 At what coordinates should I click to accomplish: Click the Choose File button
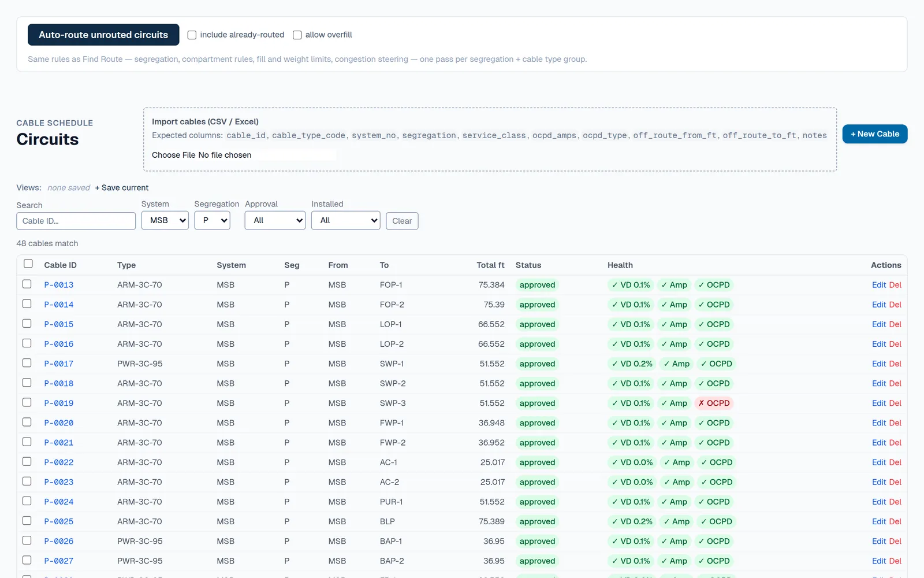tap(173, 155)
